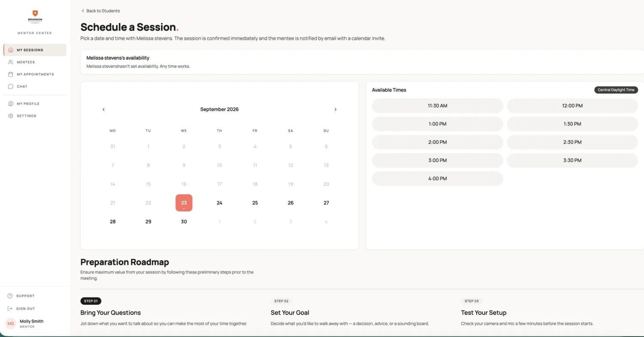Click the My Sessions home icon
Image resolution: width=644 pixels, height=337 pixels.
tap(11, 50)
